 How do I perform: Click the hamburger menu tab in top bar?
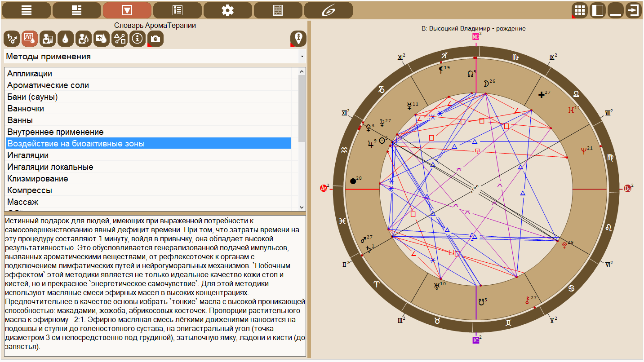[27, 10]
